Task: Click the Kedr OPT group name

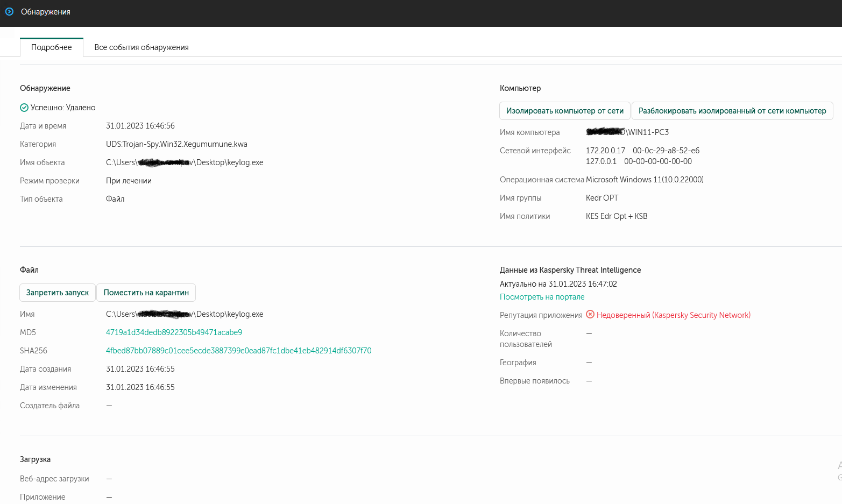Action: pos(602,198)
